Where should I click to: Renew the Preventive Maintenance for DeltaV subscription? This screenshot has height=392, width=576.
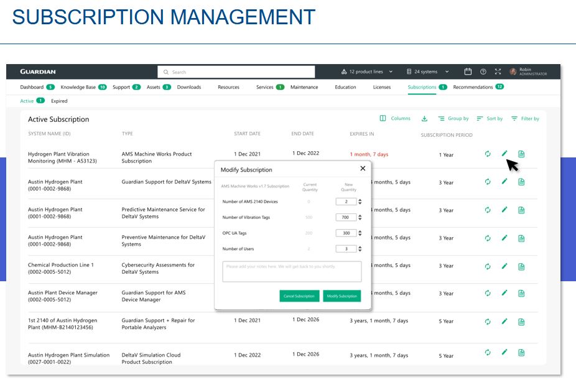(488, 238)
